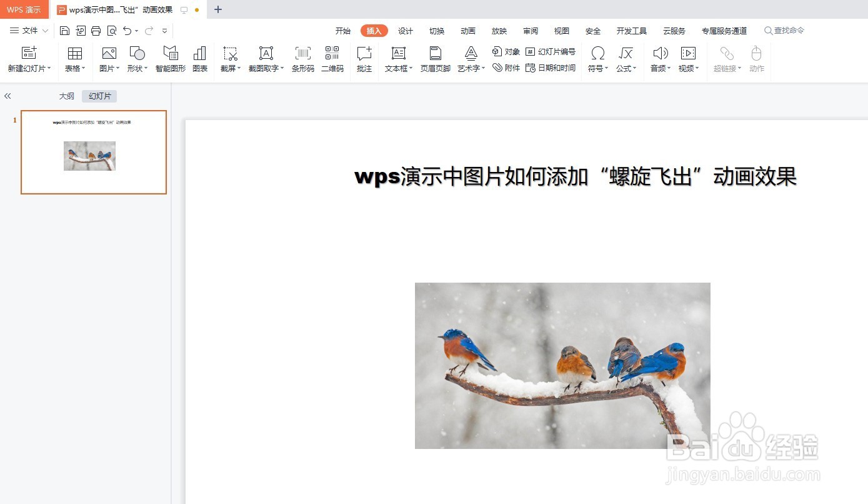Expand the 新建幻灯片 dropdown arrow
This screenshot has height=504, width=868.
pyautogui.click(x=49, y=69)
